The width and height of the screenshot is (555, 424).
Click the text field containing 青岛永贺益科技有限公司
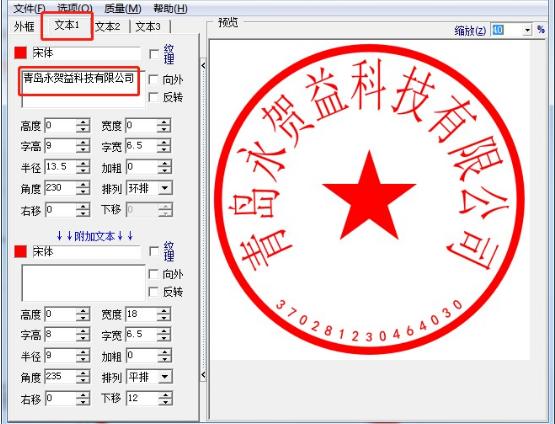[83, 88]
